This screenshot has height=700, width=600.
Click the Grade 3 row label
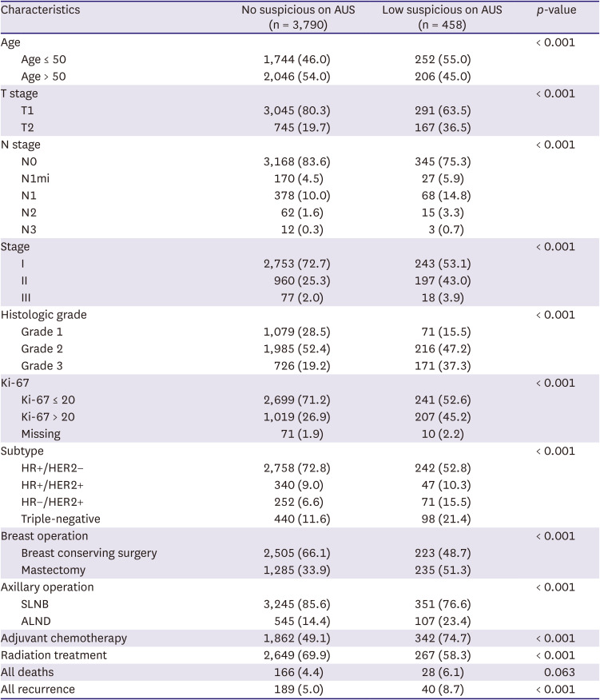[x=43, y=365]
